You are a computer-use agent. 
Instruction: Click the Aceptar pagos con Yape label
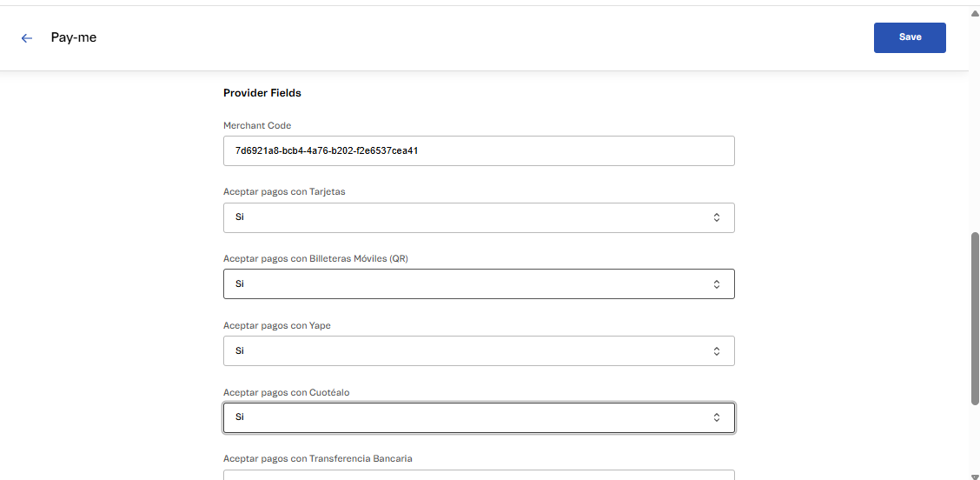277,325
